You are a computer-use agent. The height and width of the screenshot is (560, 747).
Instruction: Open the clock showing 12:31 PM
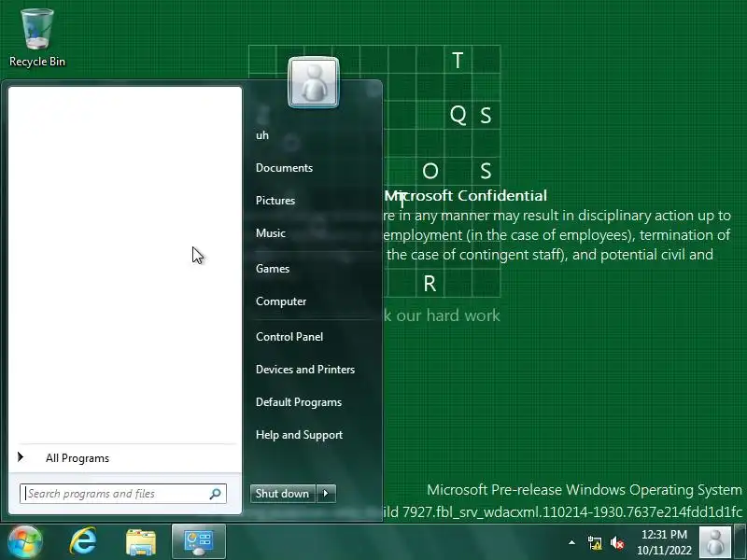pyautogui.click(x=664, y=542)
